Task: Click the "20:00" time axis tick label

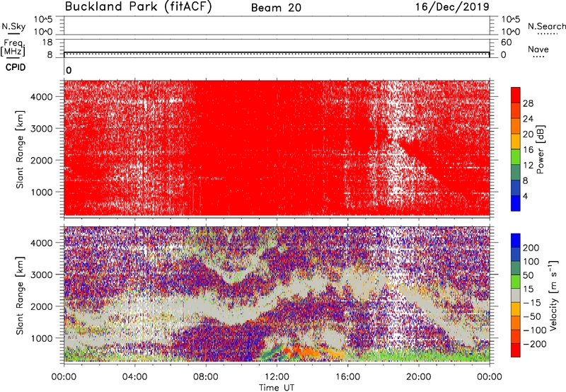Action: 419,377
